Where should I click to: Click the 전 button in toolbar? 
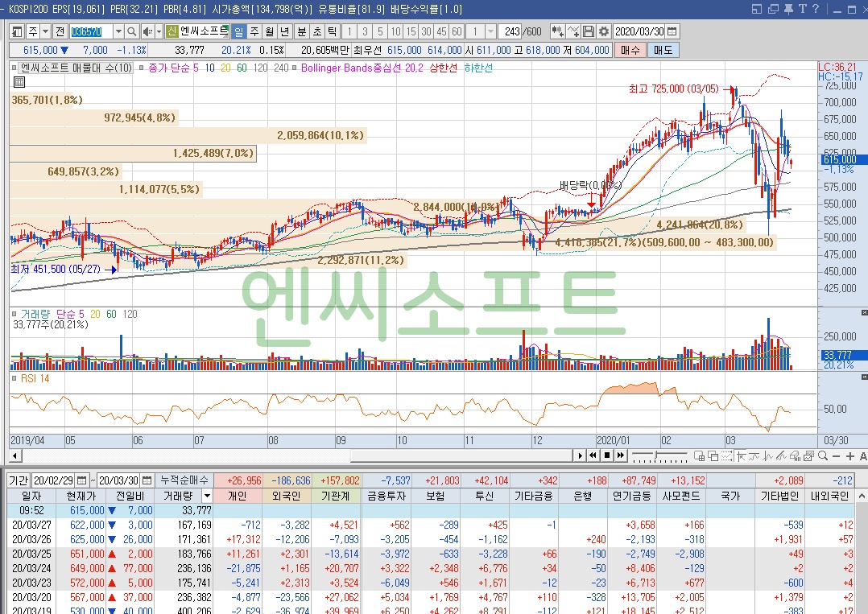[x=60, y=31]
